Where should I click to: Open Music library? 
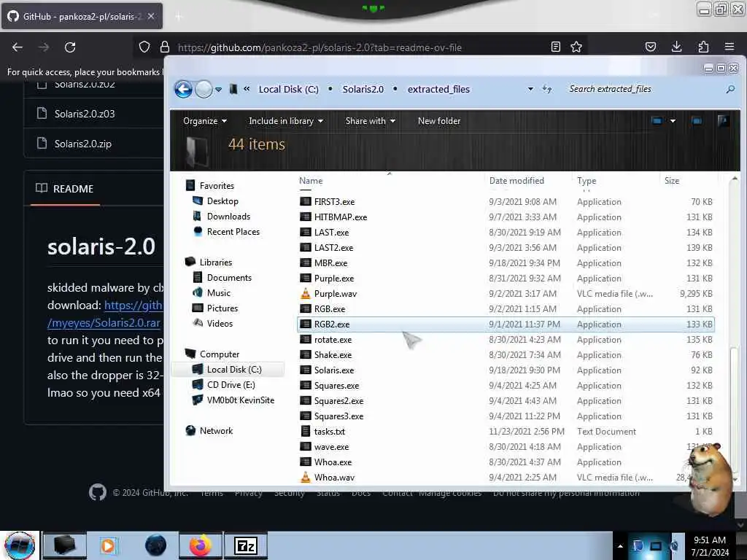(x=219, y=293)
